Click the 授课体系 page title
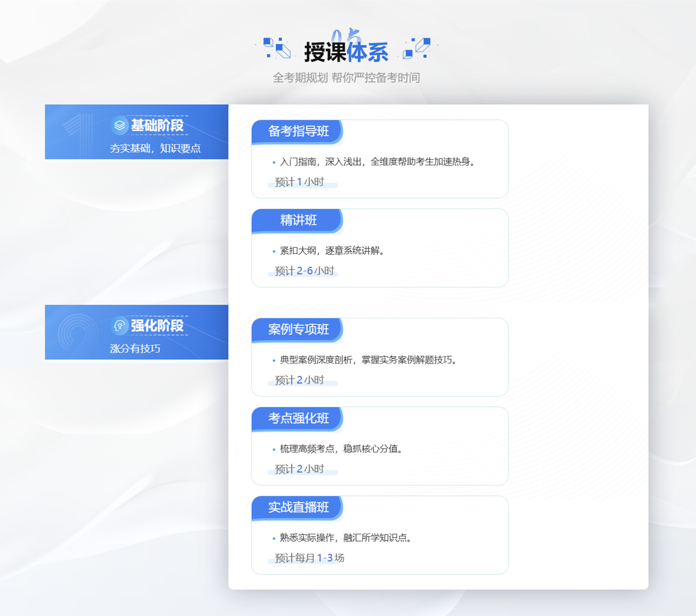 tap(346, 52)
